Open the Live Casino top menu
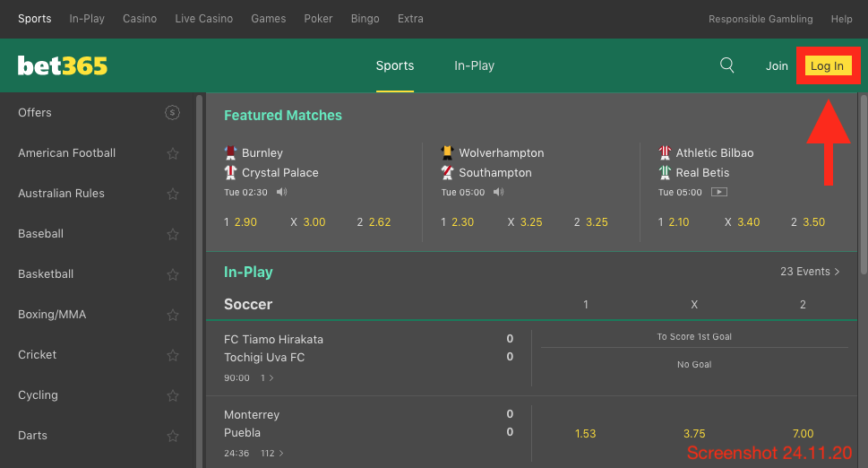The height and width of the screenshot is (468, 868). click(x=203, y=19)
